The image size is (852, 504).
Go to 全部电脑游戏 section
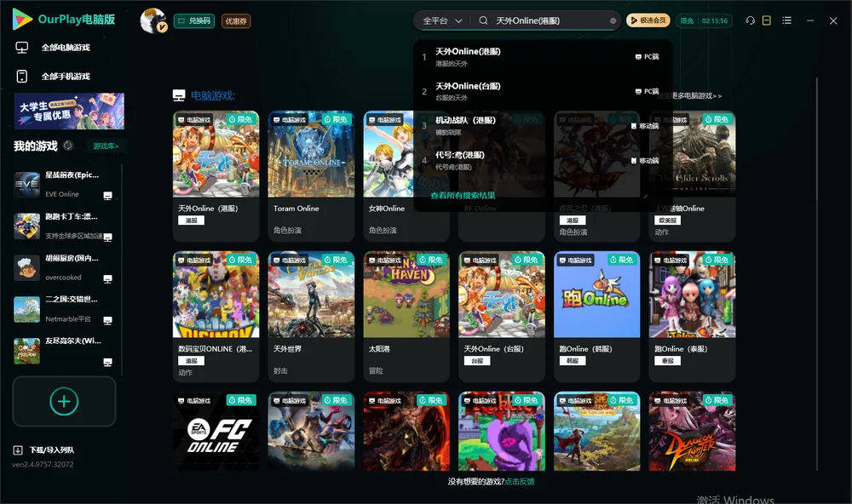53,48
